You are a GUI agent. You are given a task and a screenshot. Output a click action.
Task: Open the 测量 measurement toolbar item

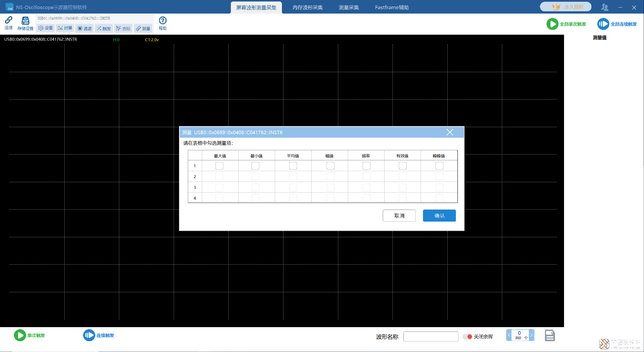pyautogui.click(x=143, y=28)
